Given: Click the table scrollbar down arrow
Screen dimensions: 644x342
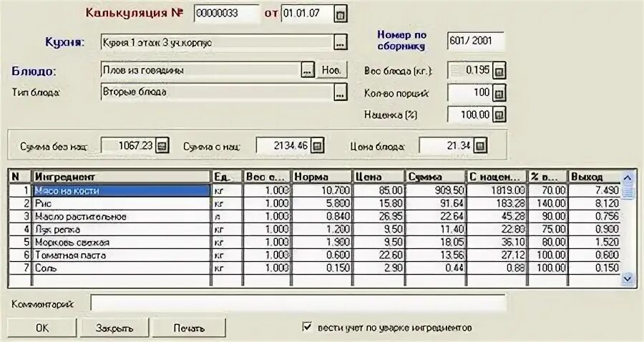Looking at the screenshot, I should (x=627, y=279).
